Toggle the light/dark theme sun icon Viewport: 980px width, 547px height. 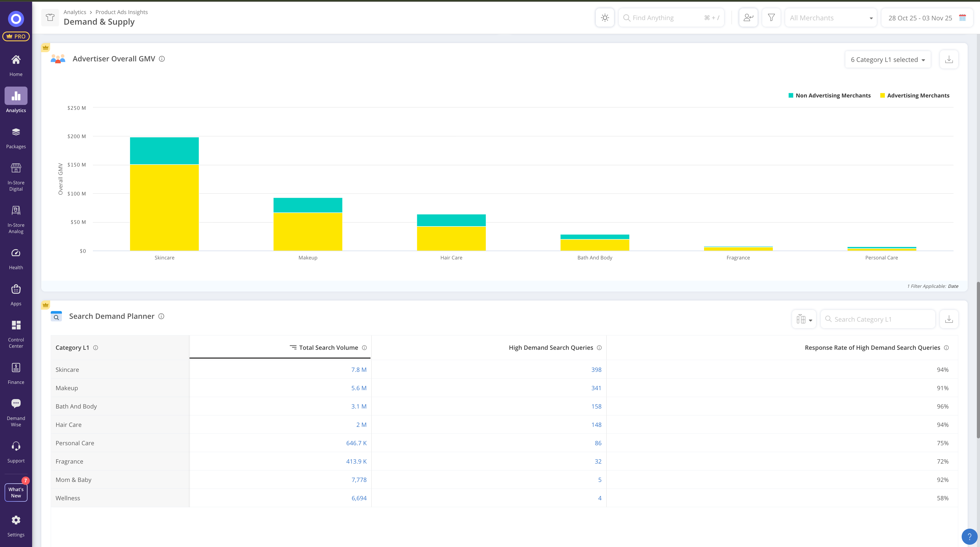[x=605, y=18]
